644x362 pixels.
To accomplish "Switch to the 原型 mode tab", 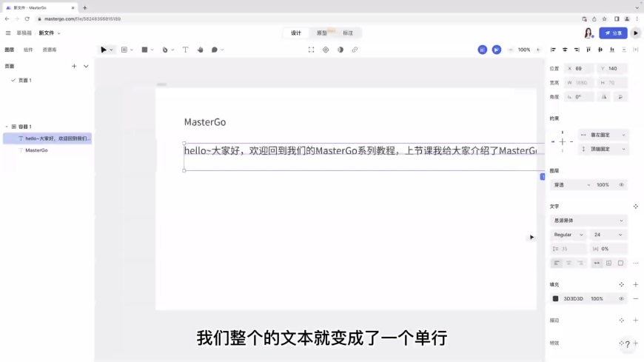I will tap(322, 33).
